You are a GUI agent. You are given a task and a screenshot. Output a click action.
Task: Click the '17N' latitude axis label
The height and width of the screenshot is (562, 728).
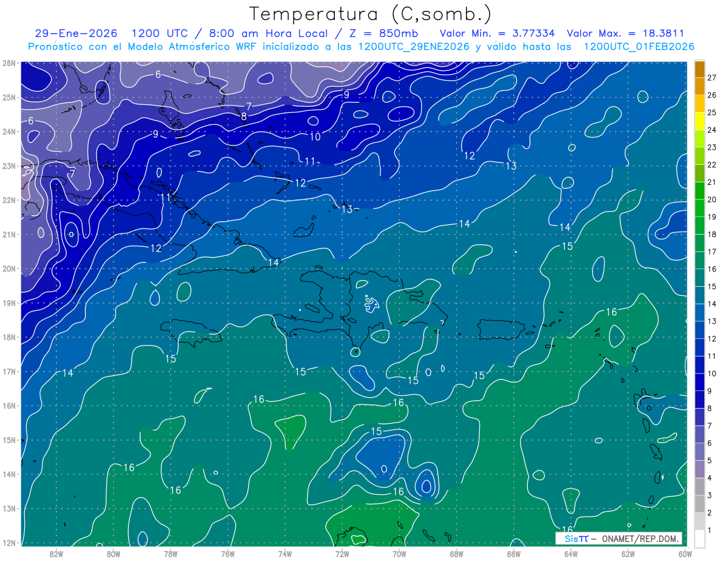click(8, 372)
